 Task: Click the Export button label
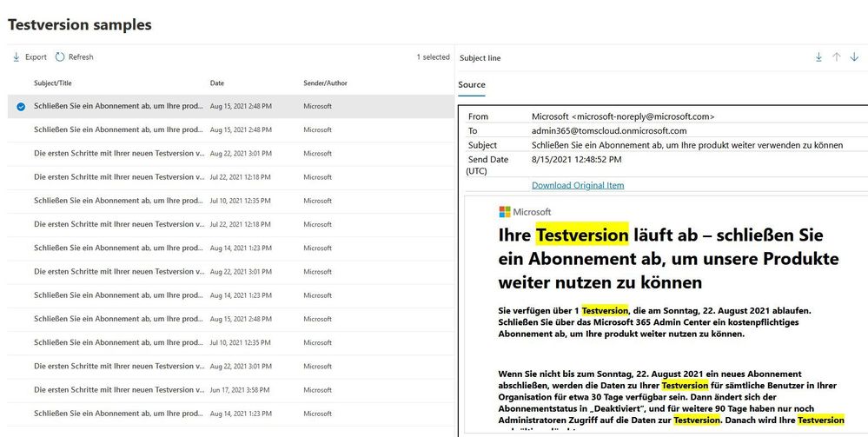36,57
